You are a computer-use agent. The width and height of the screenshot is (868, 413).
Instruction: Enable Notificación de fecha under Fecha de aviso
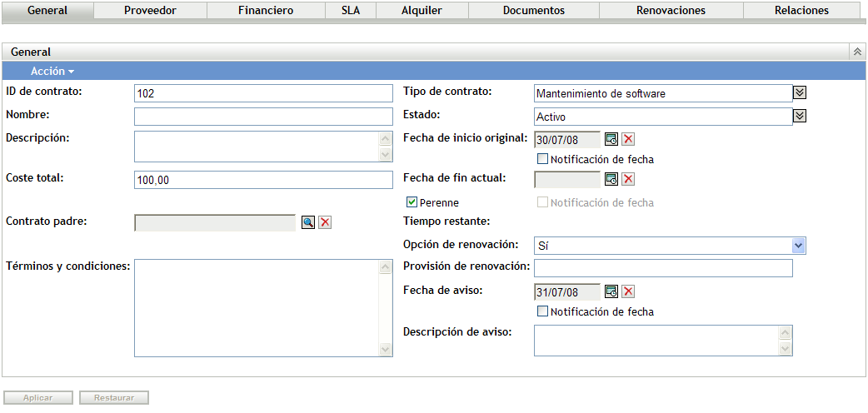pyautogui.click(x=542, y=312)
